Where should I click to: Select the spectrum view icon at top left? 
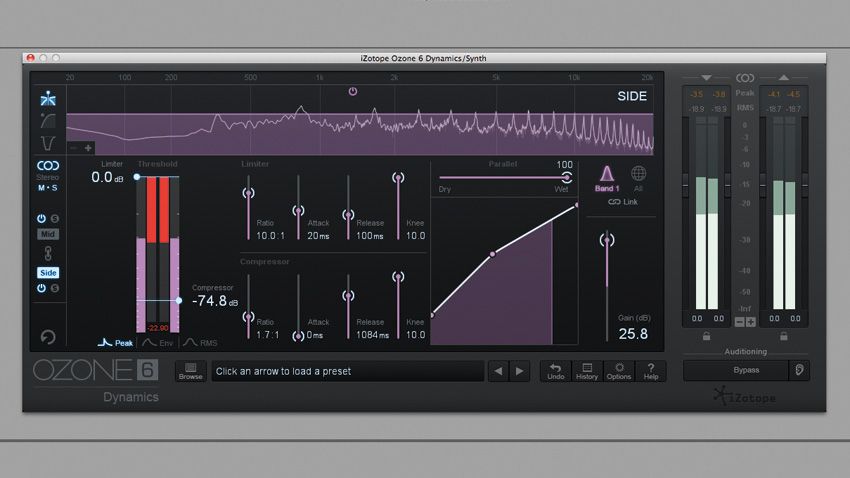48,98
